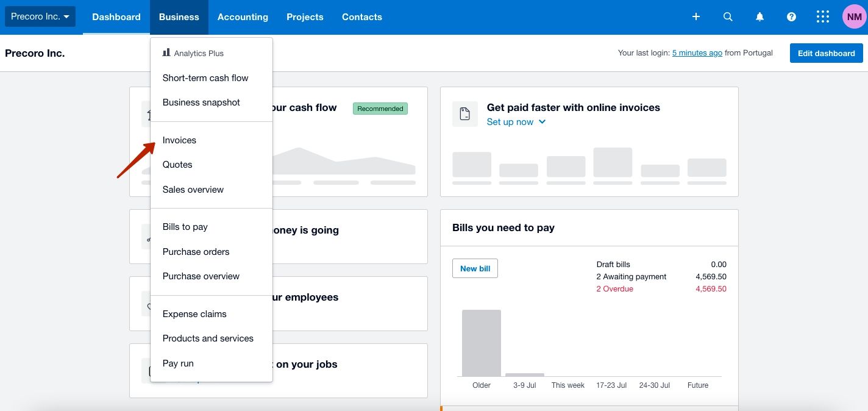The height and width of the screenshot is (411, 868).
Task: Click the Older bar in the bills chart
Action: pos(482,343)
